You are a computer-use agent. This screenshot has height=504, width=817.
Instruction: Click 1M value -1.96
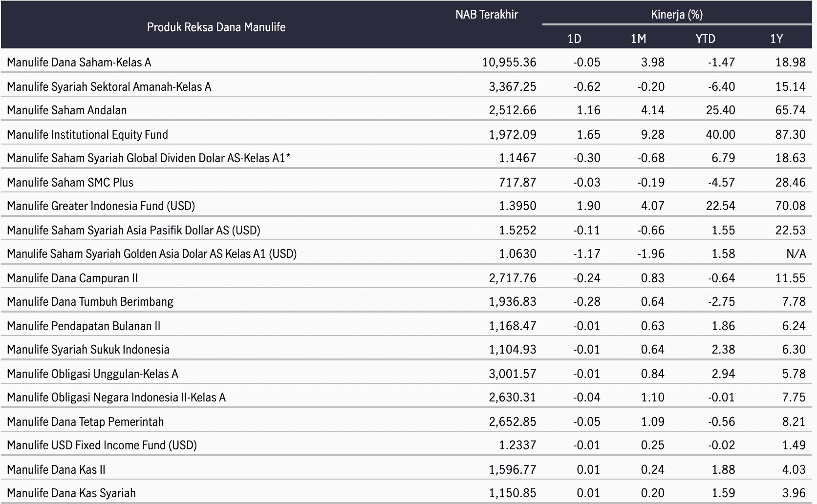tap(651, 253)
